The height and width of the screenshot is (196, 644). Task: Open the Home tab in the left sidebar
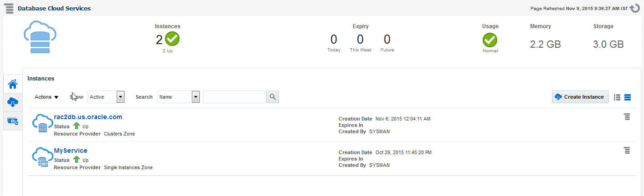13,84
